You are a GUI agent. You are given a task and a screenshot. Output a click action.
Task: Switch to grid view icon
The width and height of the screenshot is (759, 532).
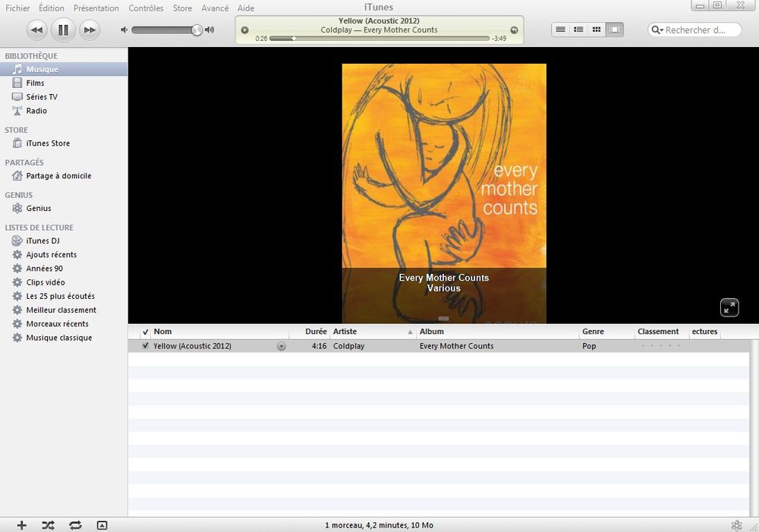point(597,30)
